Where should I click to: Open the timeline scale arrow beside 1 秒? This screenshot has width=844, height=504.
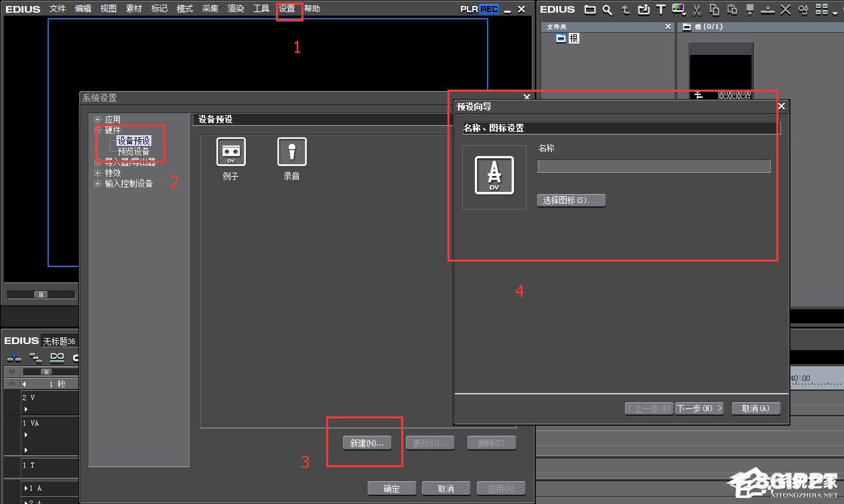[25, 384]
